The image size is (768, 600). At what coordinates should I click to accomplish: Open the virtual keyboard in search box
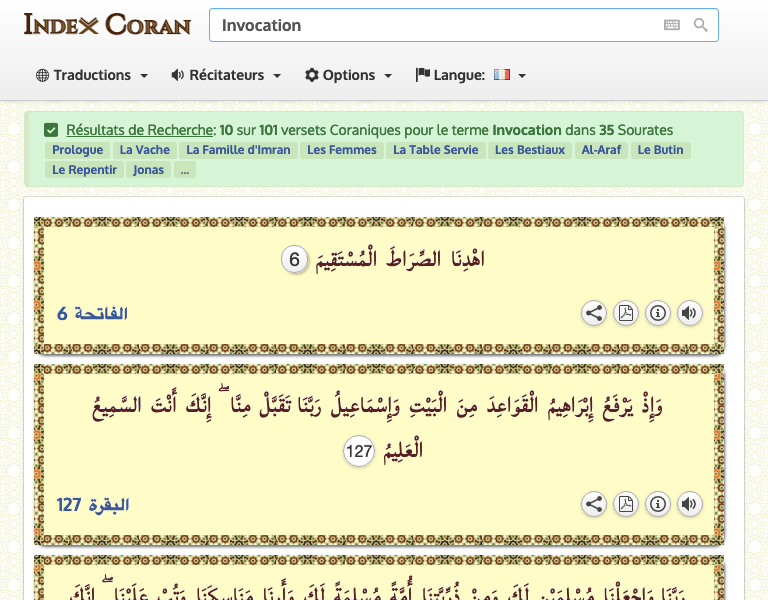[671, 25]
